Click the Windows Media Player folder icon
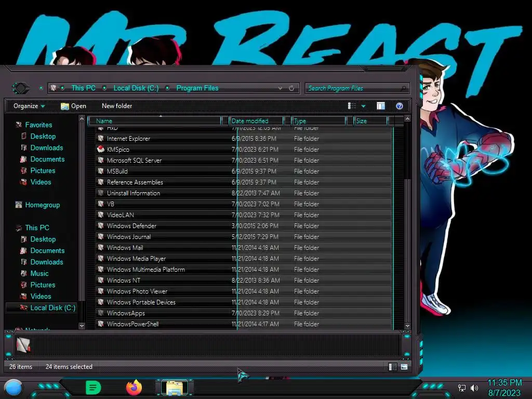 [x=100, y=258]
